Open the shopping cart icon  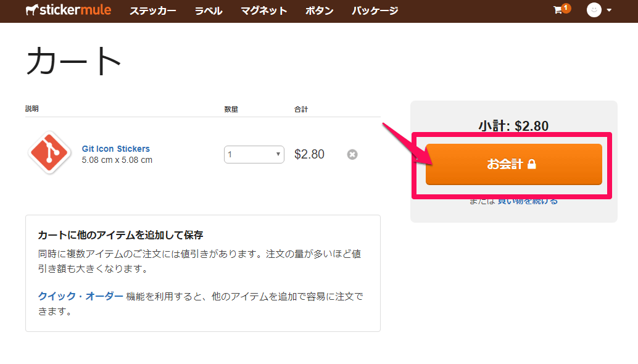tap(558, 10)
